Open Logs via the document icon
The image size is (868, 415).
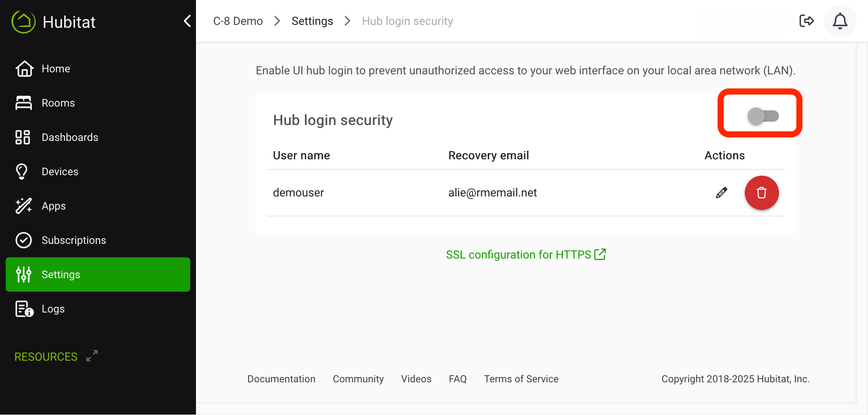coord(23,309)
